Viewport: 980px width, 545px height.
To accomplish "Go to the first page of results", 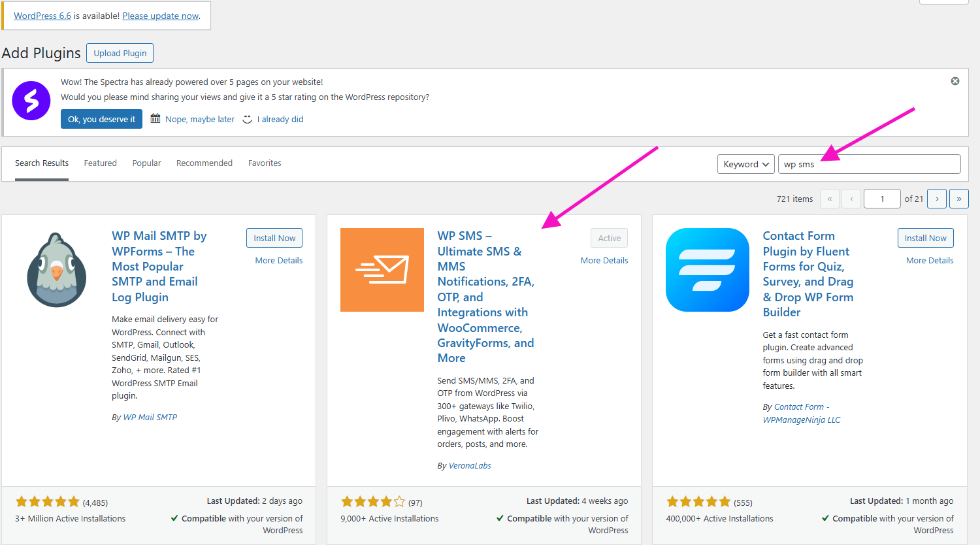I will tap(830, 199).
